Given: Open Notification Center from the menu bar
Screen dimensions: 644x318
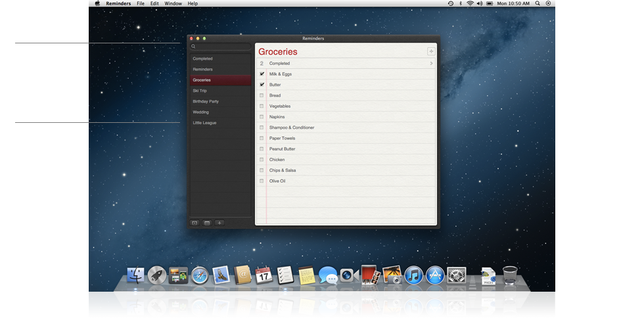Looking at the screenshot, I should coord(549,3).
